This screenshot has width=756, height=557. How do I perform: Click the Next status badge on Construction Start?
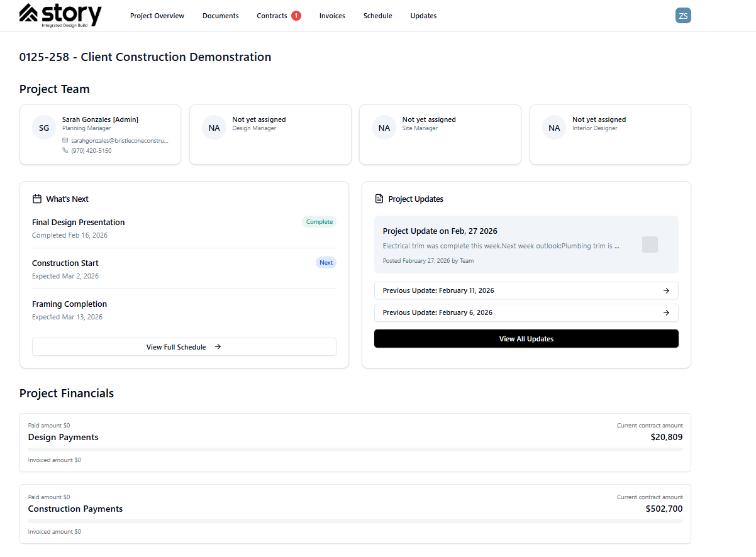(x=326, y=263)
